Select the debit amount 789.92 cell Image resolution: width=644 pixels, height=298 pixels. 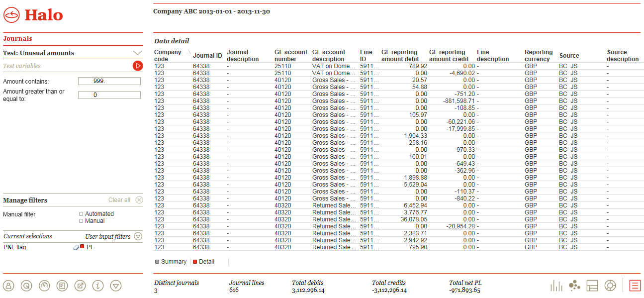(418, 66)
